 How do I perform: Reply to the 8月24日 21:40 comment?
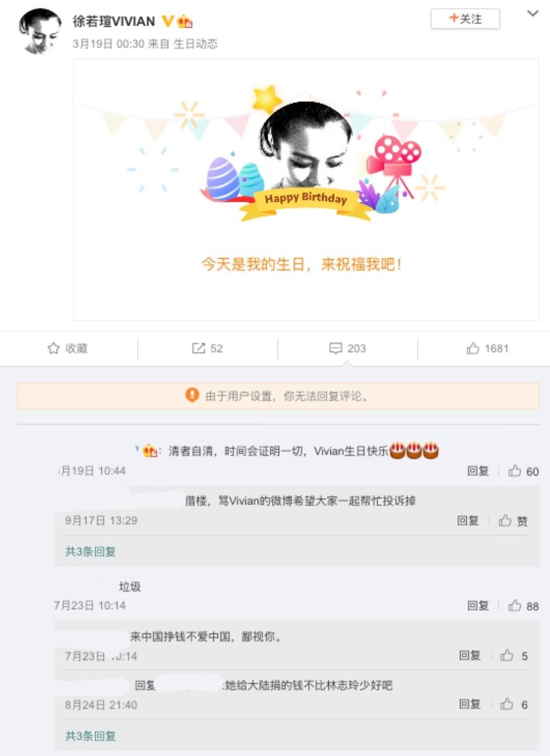[469, 704]
